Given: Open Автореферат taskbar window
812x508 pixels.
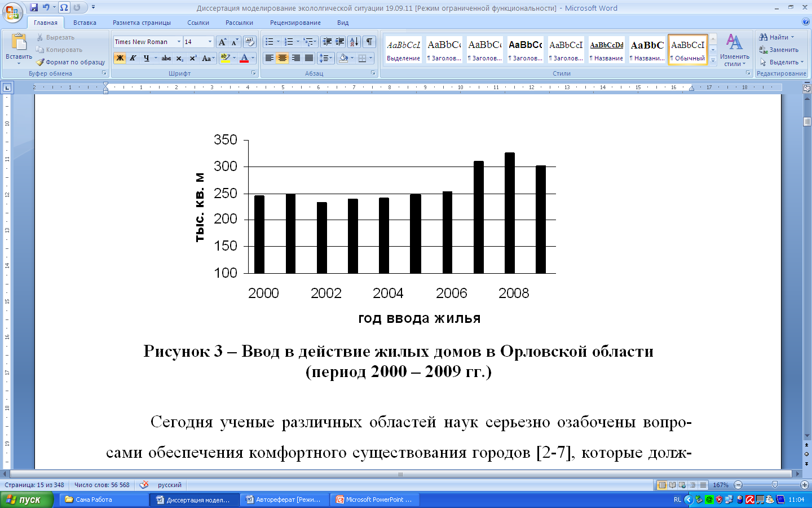Looking at the screenshot, I should (x=284, y=500).
